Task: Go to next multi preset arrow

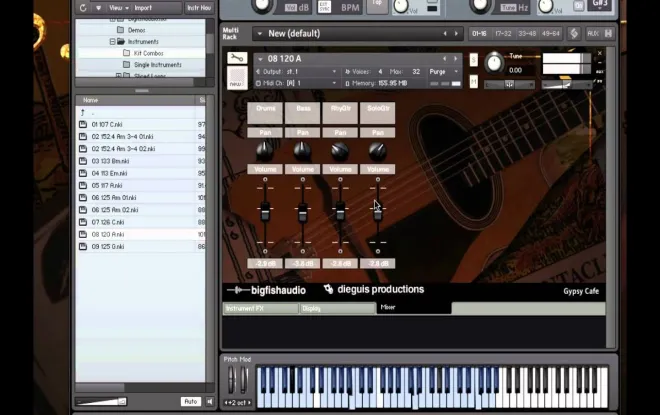Action: [x=456, y=34]
